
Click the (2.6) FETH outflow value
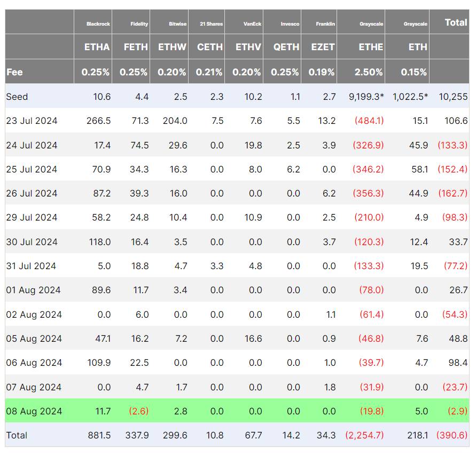coord(139,411)
